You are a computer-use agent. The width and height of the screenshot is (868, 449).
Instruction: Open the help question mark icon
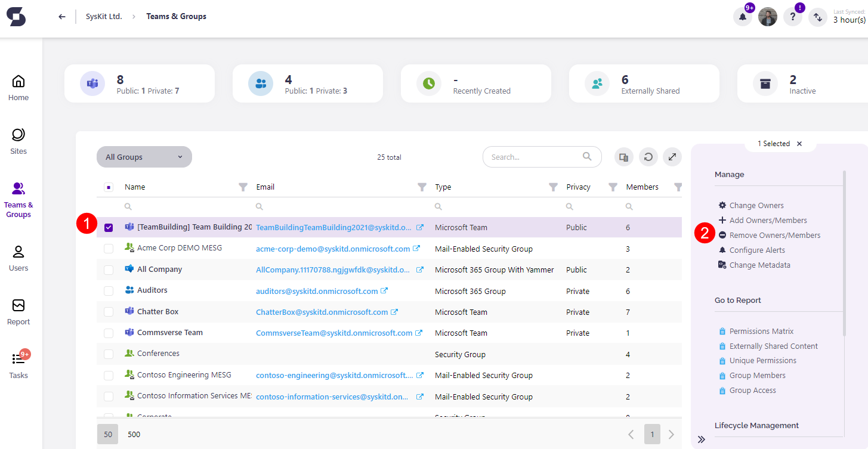[x=792, y=17]
